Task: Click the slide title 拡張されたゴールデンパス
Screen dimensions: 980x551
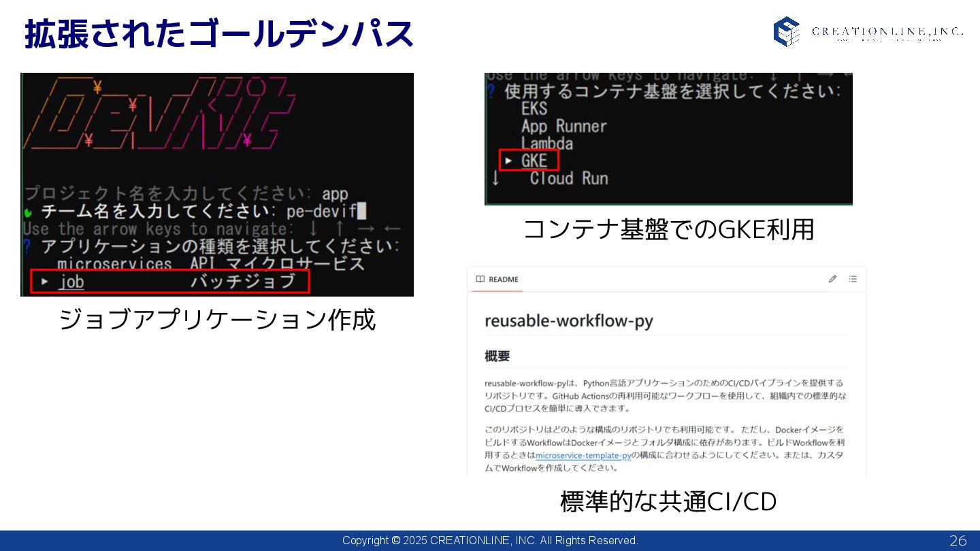Action: 219,34
